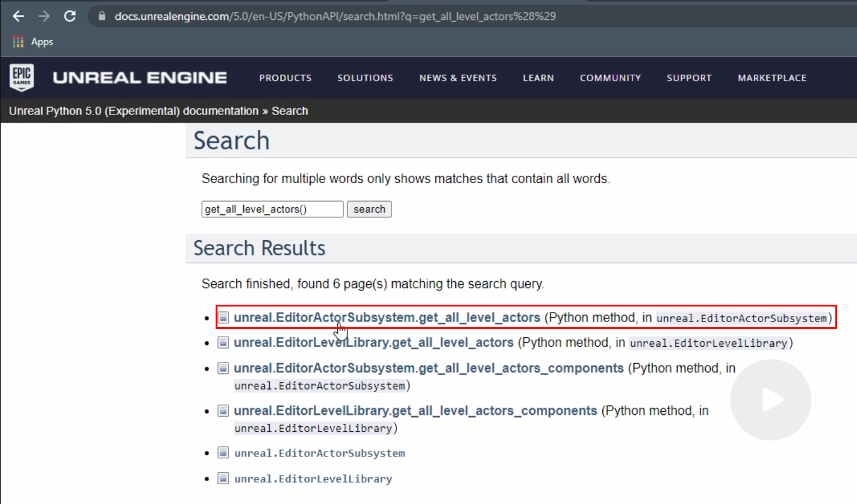857x504 pixels.
Task: Go back using the browser back arrow
Action: pos(18,17)
